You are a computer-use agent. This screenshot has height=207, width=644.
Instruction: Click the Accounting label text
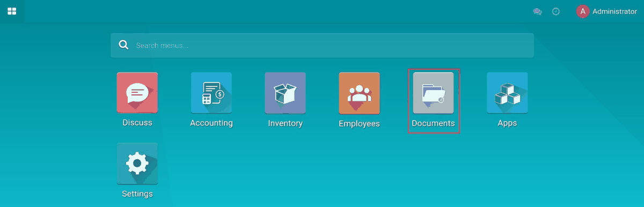pyautogui.click(x=211, y=123)
